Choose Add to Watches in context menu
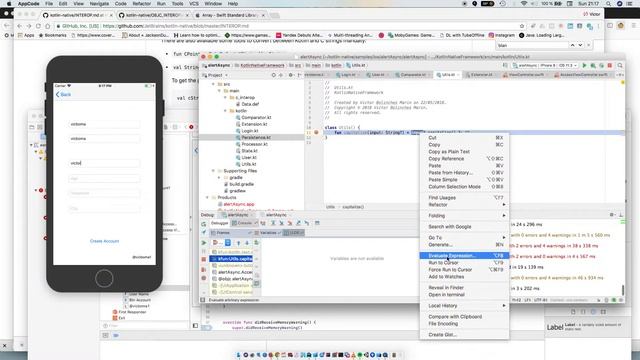Viewport: 640px width, 360px height. coord(464,277)
